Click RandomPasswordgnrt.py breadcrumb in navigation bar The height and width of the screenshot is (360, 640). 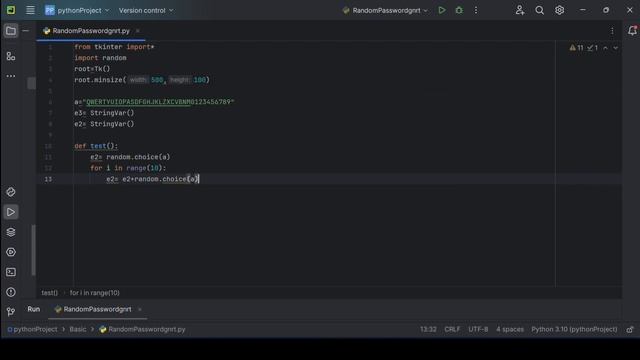click(x=142, y=329)
